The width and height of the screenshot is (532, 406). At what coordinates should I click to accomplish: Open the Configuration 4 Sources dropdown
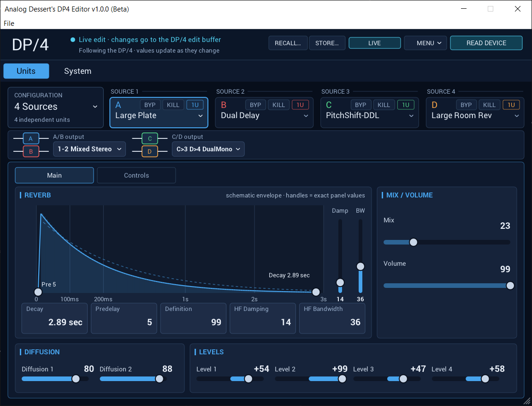(x=56, y=107)
